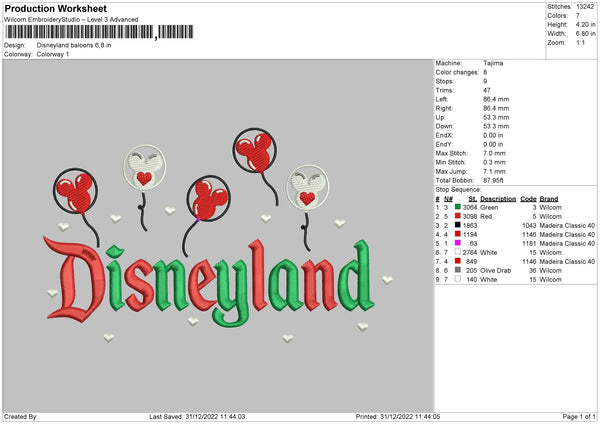Click the 'Created By:' footer label

[21, 416]
